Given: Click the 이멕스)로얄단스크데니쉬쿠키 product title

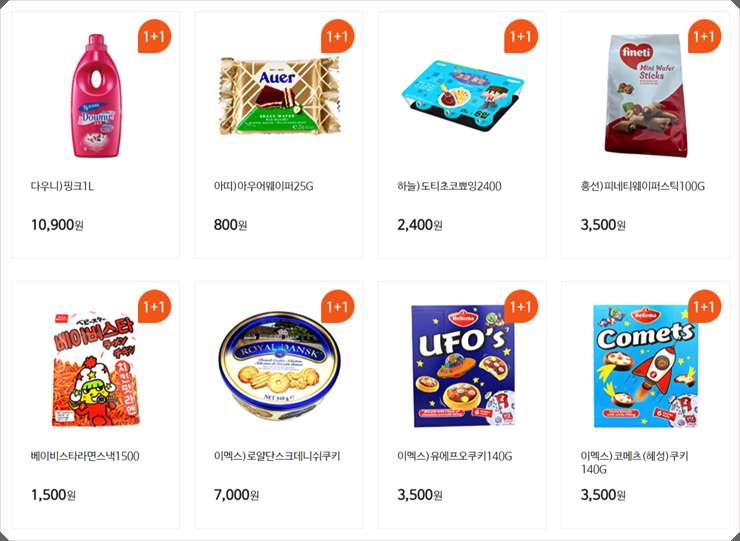Looking at the screenshot, I should coord(277,456).
